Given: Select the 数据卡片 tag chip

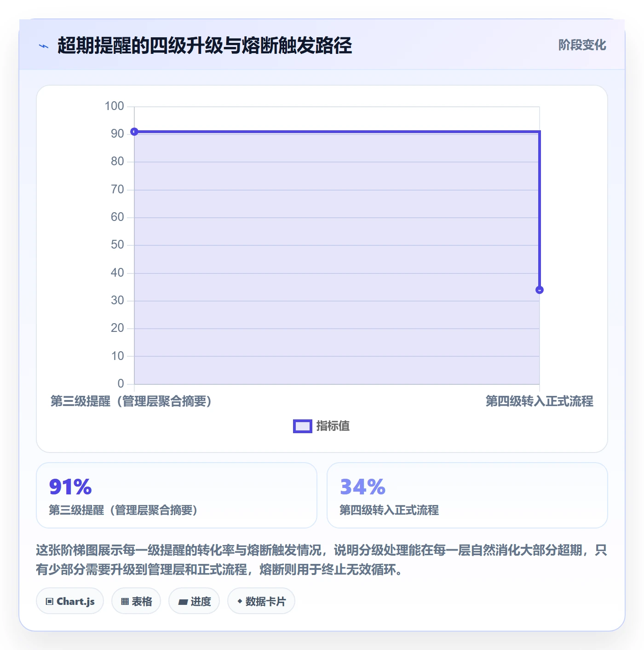Looking at the screenshot, I should point(261,601).
